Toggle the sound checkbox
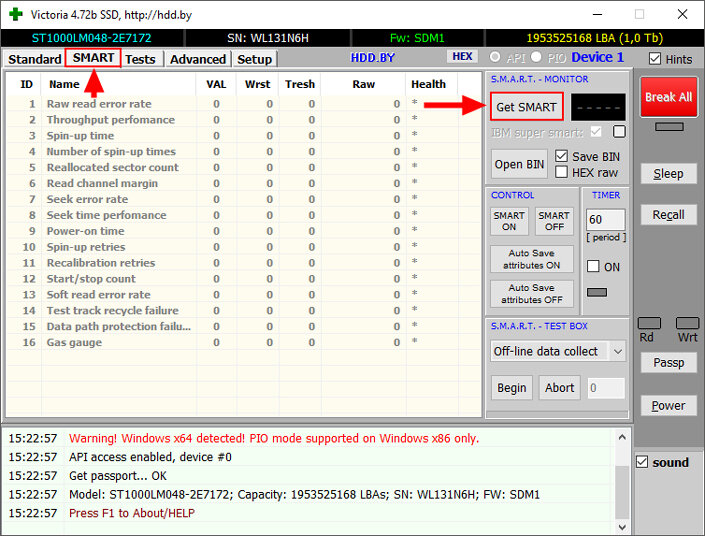 point(642,462)
